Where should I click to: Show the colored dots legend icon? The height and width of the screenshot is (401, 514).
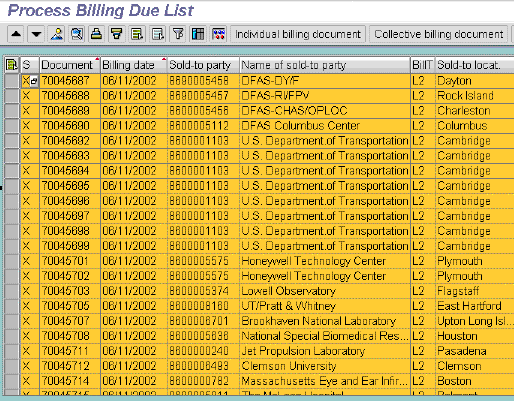[x=218, y=34]
